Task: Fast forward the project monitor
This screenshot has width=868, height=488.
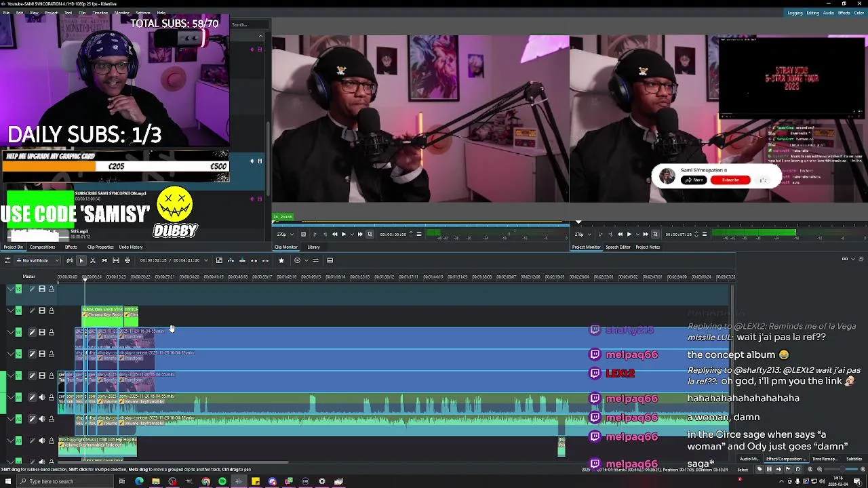Action: (646, 235)
